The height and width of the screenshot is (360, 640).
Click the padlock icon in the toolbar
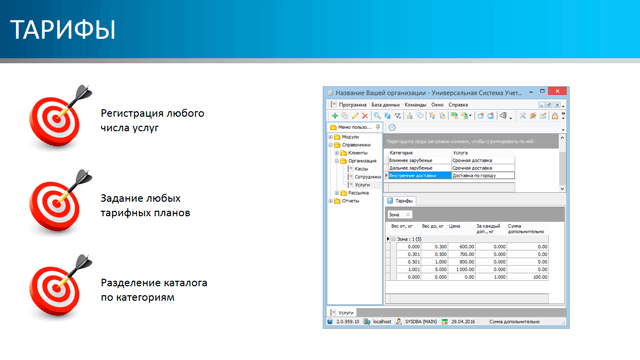(555, 116)
